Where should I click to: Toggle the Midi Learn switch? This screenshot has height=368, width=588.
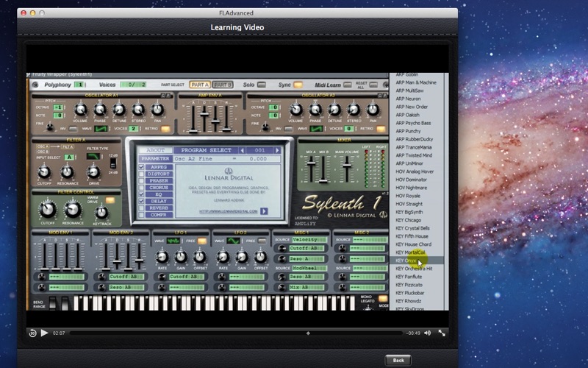coord(348,85)
